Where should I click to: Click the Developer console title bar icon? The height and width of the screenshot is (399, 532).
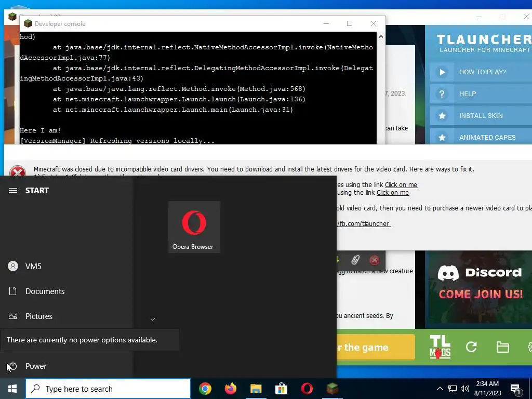point(28,23)
